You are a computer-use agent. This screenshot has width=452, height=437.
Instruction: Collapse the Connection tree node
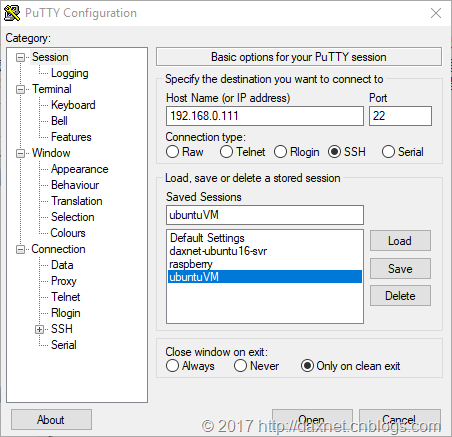(21, 249)
